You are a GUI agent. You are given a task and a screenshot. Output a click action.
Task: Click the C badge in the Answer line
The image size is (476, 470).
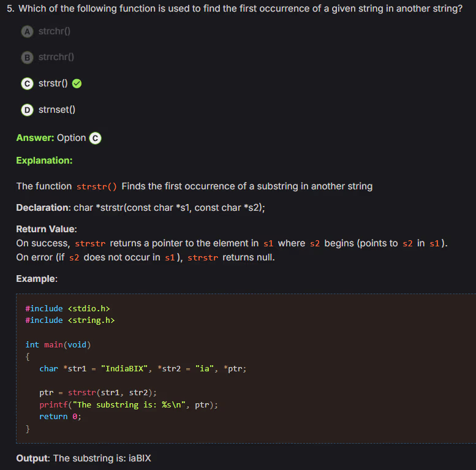[x=95, y=138]
